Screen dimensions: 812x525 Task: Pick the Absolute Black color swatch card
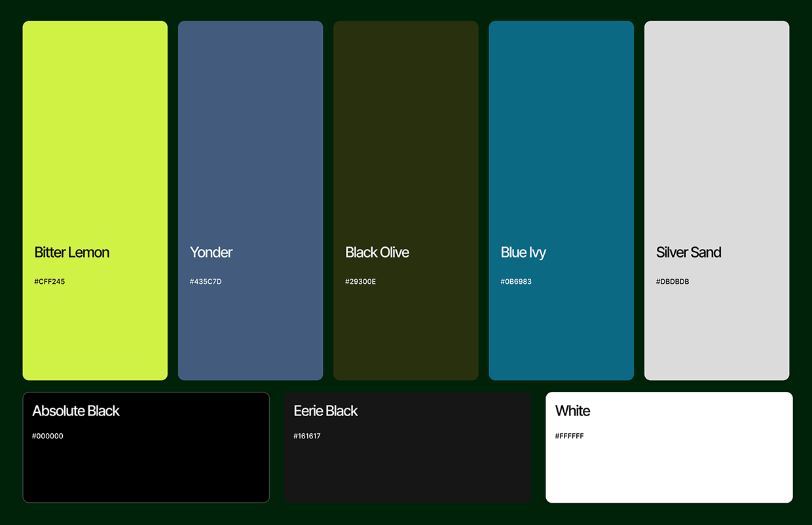click(146, 448)
